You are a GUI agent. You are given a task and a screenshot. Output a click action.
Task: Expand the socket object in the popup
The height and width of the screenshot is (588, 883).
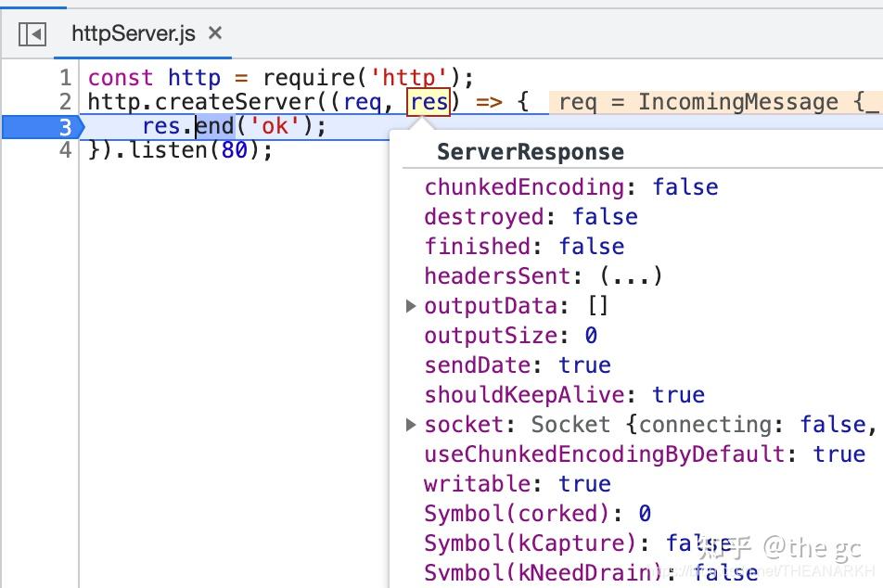(411, 424)
